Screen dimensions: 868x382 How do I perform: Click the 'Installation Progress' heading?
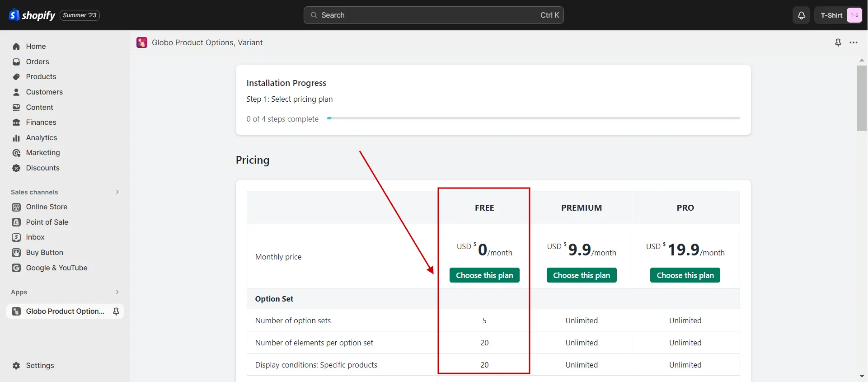pos(286,83)
